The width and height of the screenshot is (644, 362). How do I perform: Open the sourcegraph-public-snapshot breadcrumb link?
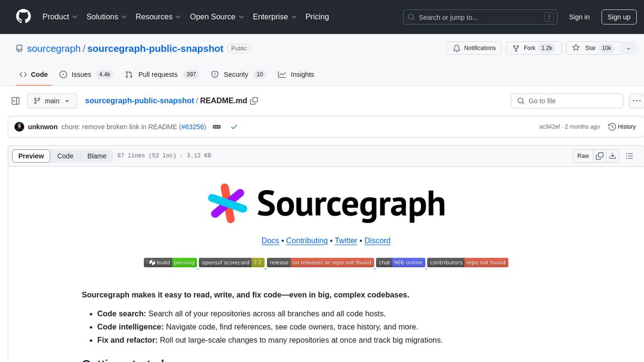139,100
